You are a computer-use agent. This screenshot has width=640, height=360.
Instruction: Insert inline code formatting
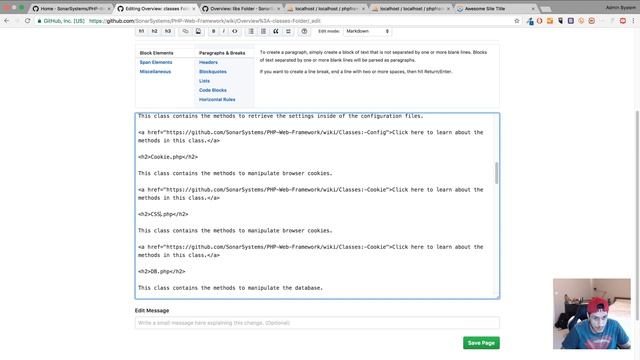tap(235, 31)
